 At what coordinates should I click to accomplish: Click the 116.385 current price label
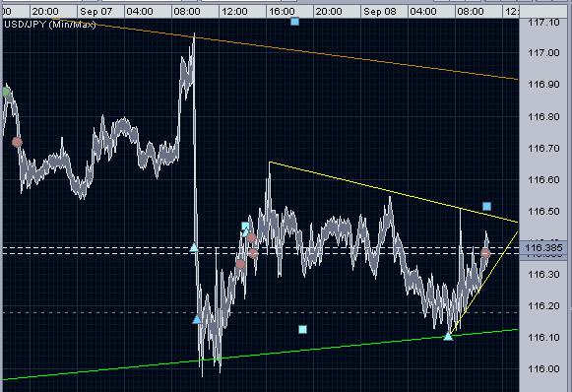coord(543,248)
